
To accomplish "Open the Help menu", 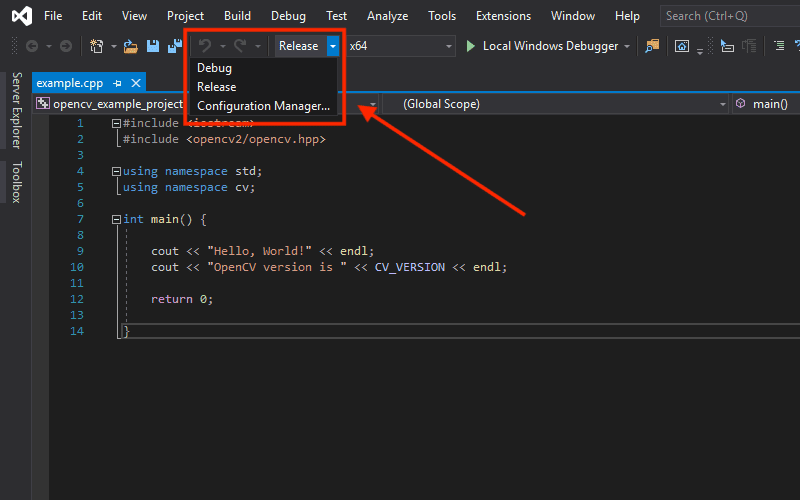I will click(627, 16).
